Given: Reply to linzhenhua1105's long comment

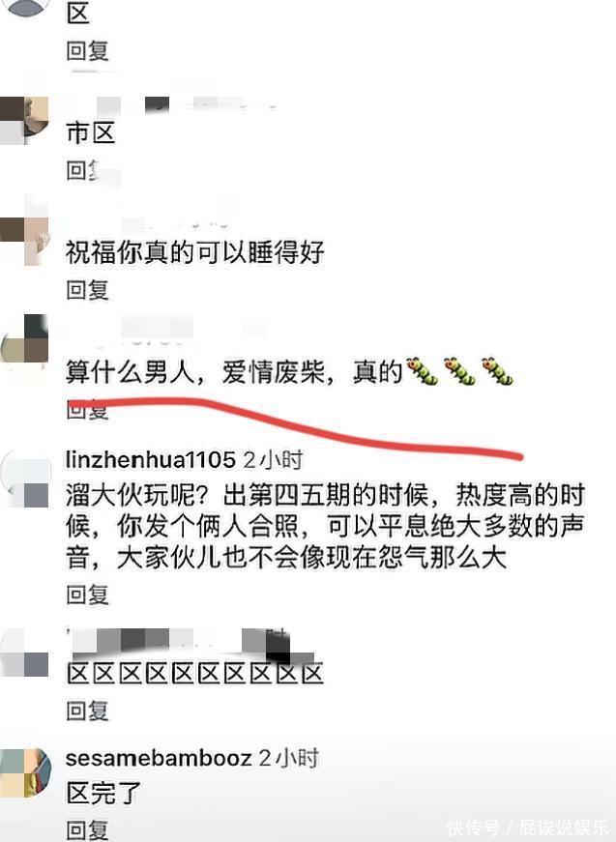Looking at the screenshot, I should (88, 595).
